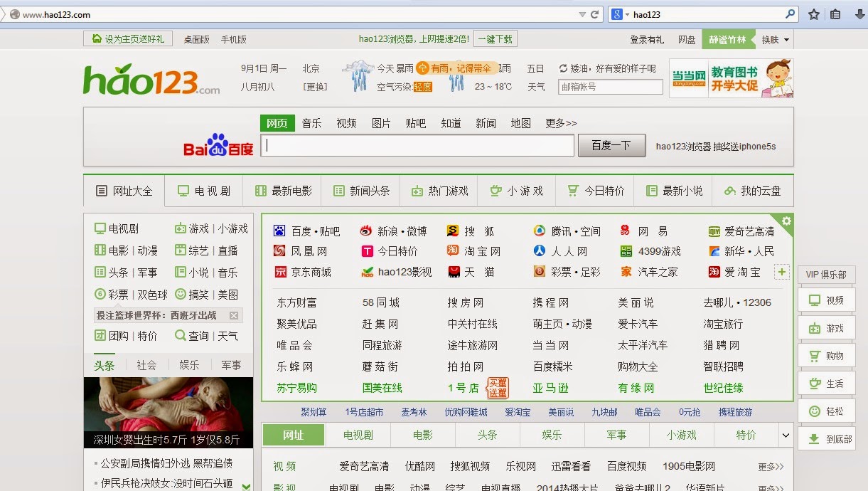Switch to the 娱乐 tab near the bottom

pyautogui.click(x=552, y=434)
